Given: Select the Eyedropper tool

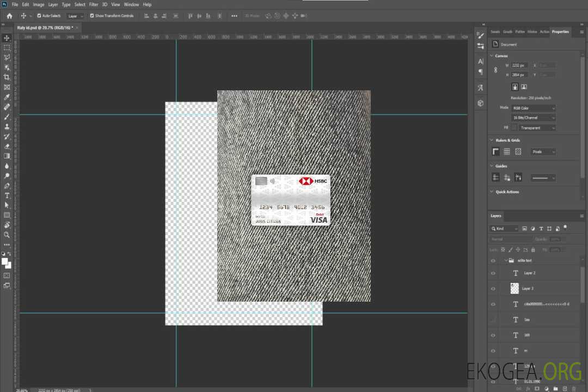Looking at the screenshot, I should [7, 97].
